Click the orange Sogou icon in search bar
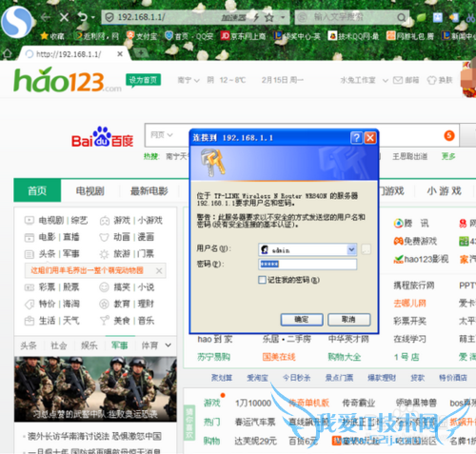Screen dimensions: 476x454 (x=449, y=135)
